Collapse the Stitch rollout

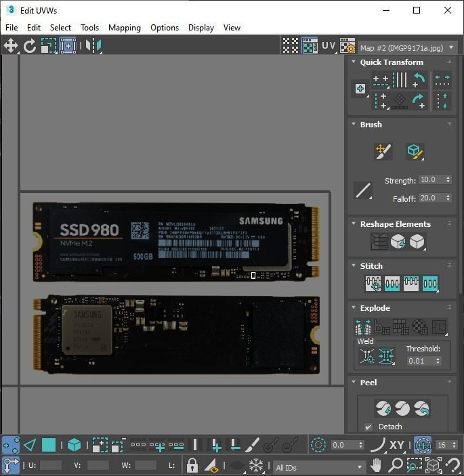coord(354,265)
